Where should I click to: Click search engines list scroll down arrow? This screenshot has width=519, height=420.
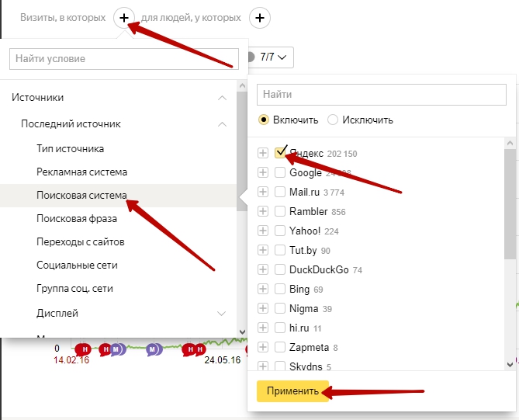point(510,365)
